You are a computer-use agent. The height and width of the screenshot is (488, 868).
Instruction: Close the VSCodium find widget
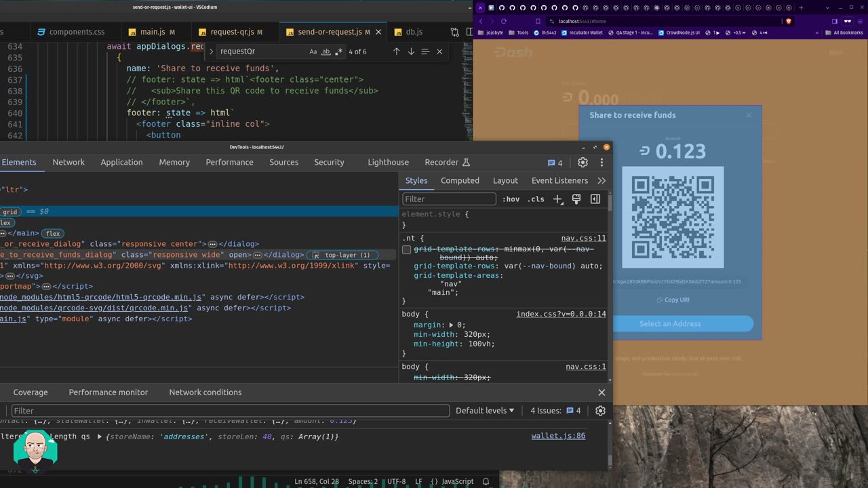[x=439, y=52]
